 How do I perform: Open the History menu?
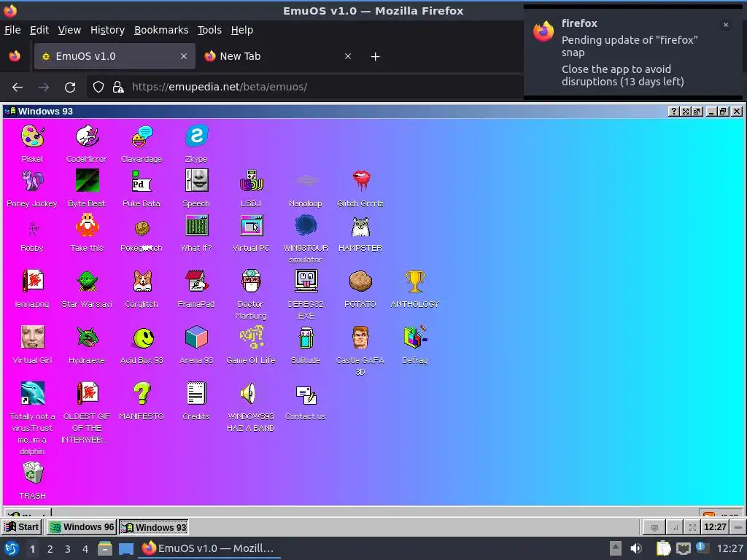click(x=107, y=30)
